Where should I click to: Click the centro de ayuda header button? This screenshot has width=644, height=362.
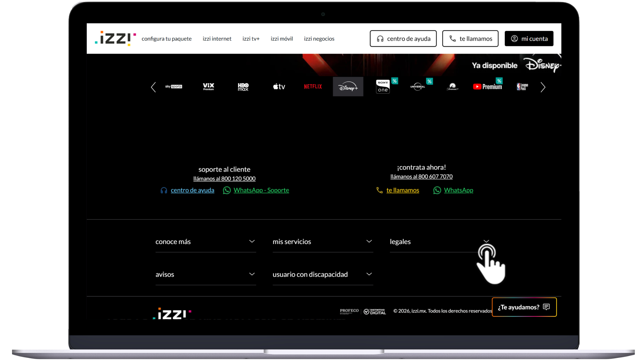click(x=403, y=38)
